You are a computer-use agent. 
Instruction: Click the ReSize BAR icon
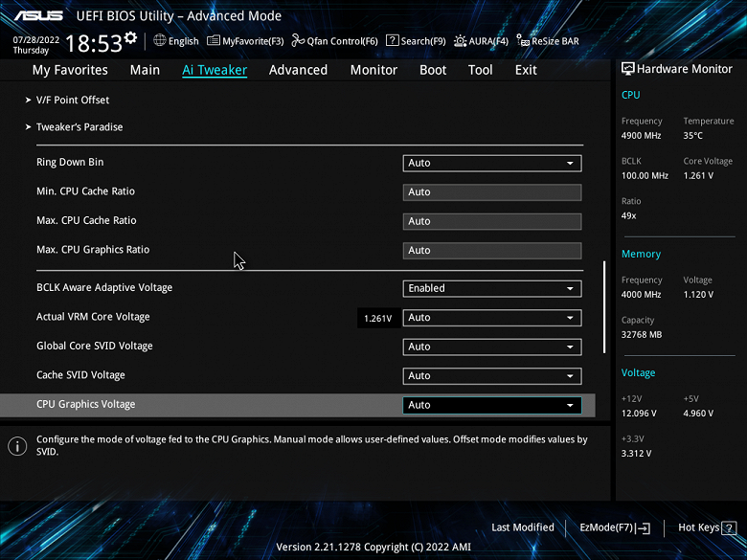[x=523, y=40]
